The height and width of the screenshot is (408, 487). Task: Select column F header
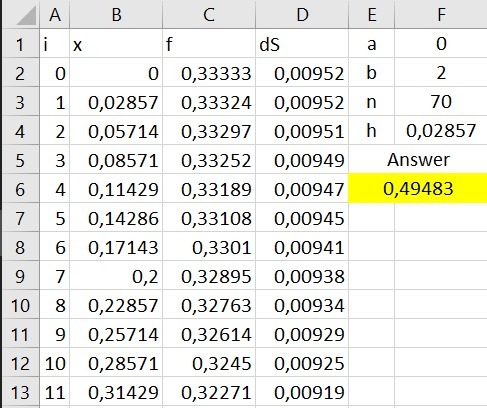[441, 14]
